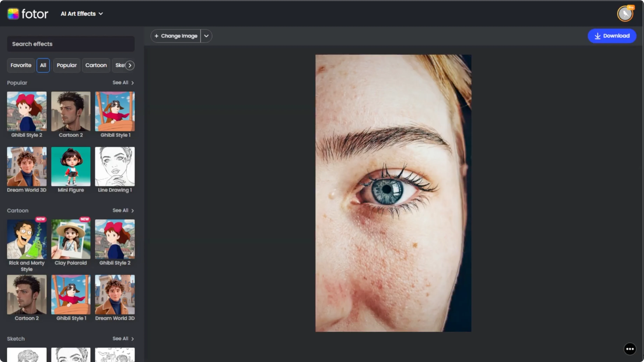Image resolution: width=644 pixels, height=362 pixels.
Task: Switch to the partially hidden Sketch tab
Action: tap(119, 65)
